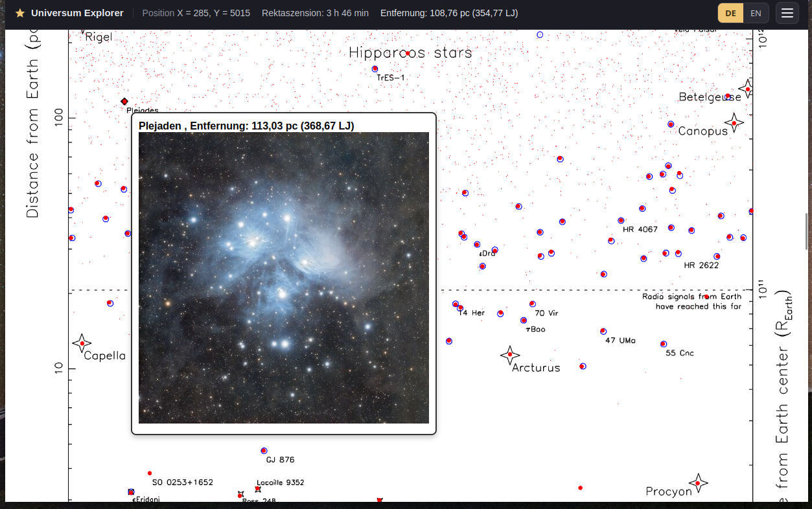Click the HR 4067 star marker
812x509 pixels.
[621, 221]
